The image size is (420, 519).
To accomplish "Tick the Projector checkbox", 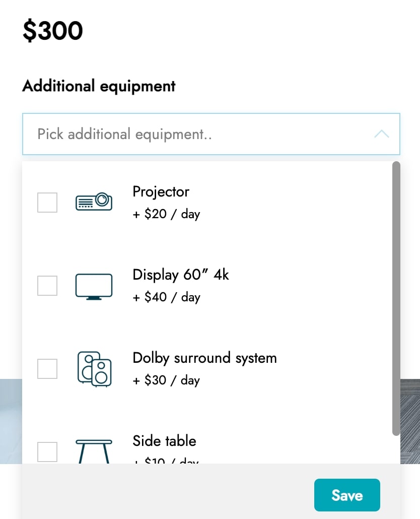I will click(47, 202).
